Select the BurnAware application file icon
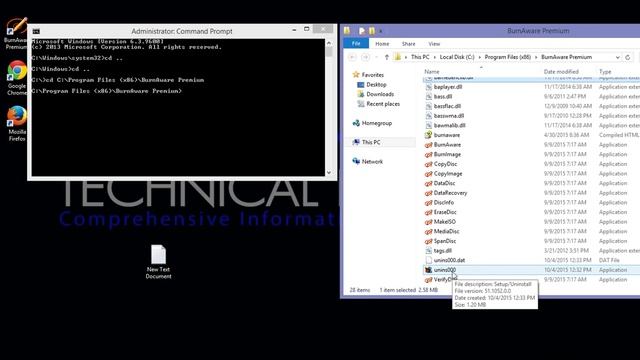 428,145
